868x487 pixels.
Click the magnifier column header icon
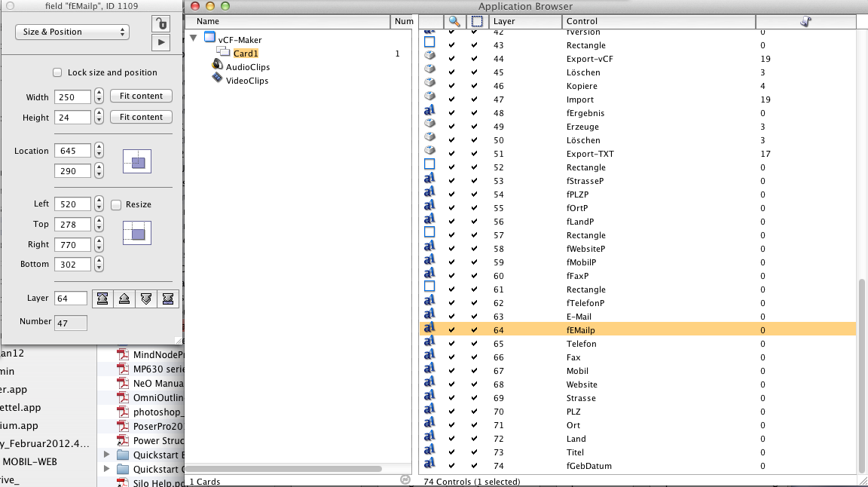click(454, 22)
